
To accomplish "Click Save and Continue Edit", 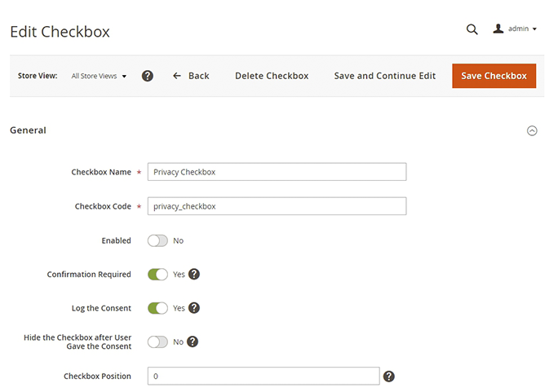I will pyautogui.click(x=385, y=76).
